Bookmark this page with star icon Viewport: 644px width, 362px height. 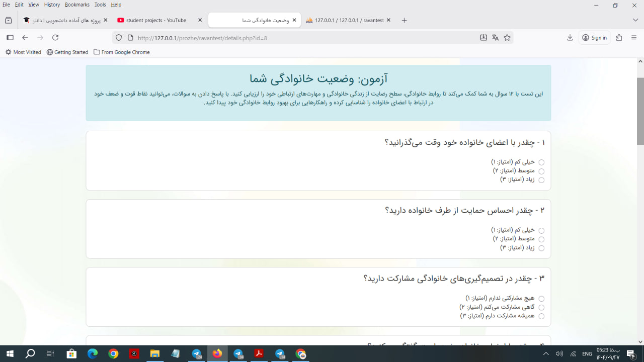507,38
